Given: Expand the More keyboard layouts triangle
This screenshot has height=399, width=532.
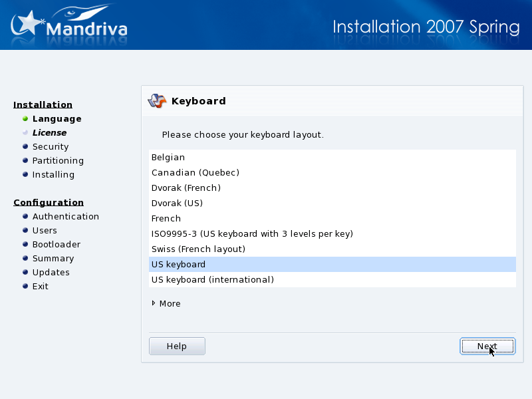Looking at the screenshot, I should (154, 303).
